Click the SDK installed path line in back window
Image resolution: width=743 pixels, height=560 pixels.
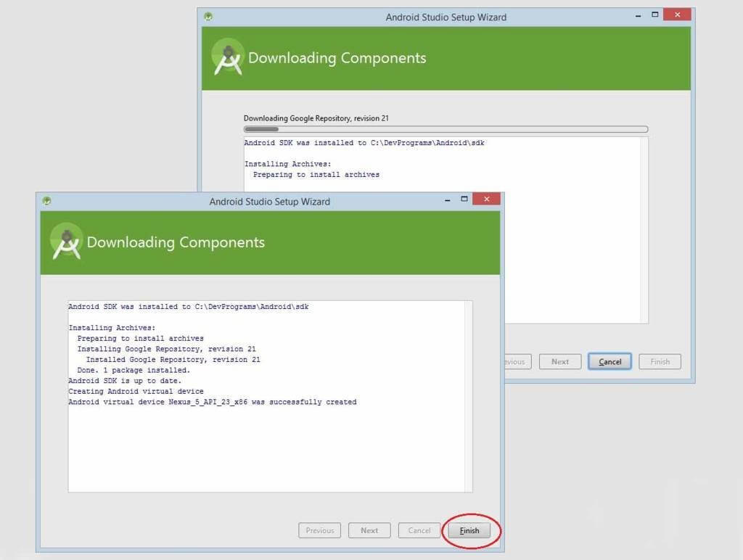pos(364,143)
